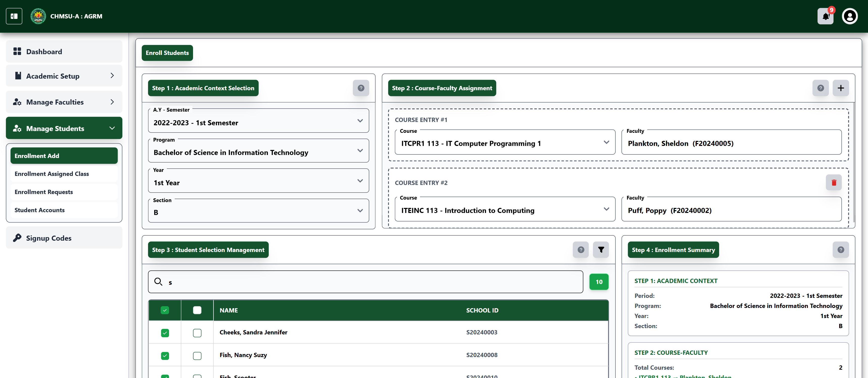
Task: Click the SCHOOL ID column header
Action: [482, 310]
